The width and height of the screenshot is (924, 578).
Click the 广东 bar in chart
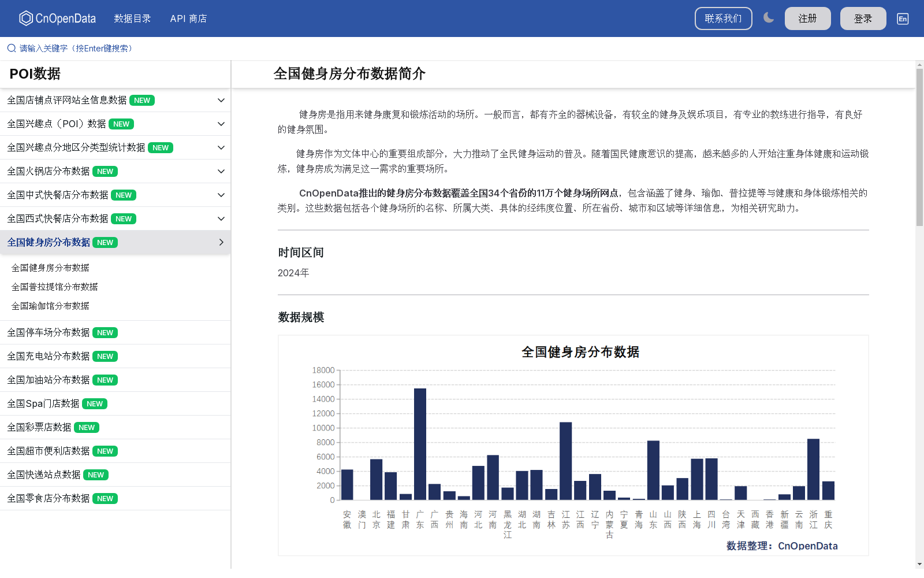point(420,444)
